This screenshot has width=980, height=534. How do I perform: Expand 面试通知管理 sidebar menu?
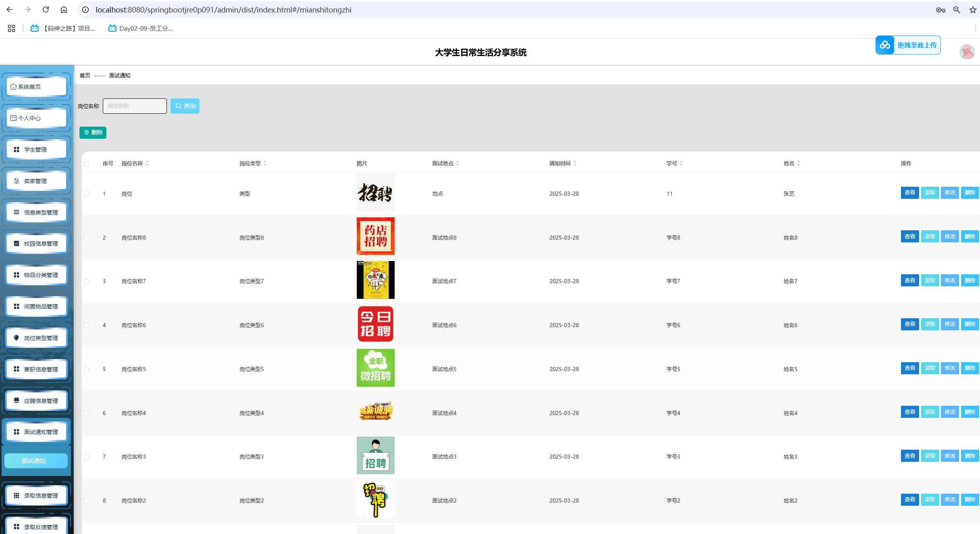click(37, 432)
